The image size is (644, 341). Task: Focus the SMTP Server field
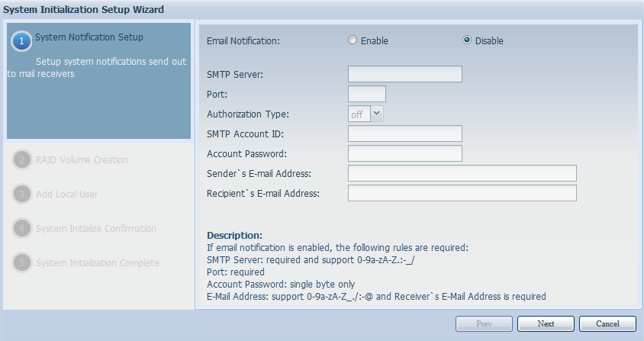(x=405, y=74)
